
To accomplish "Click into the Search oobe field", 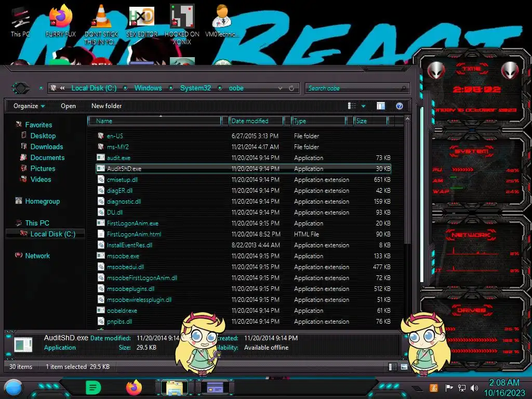I will pyautogui.click(x=357, y=88).
